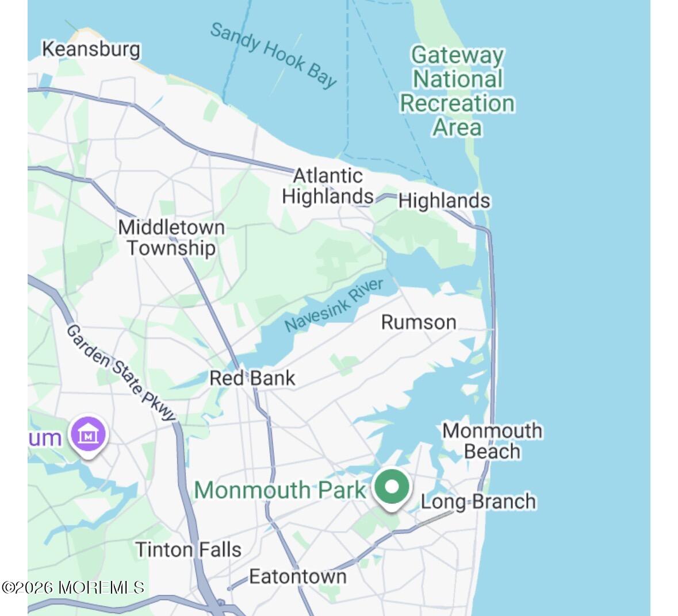This screenshot has width=678, height=616.
Task: Click the Rumson label on map
Action: point(419,322)
